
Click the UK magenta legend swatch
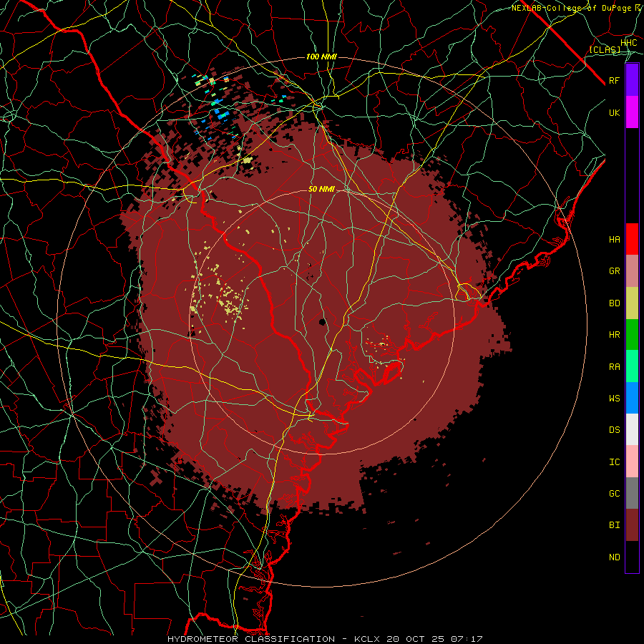click(x=632, y=112)
